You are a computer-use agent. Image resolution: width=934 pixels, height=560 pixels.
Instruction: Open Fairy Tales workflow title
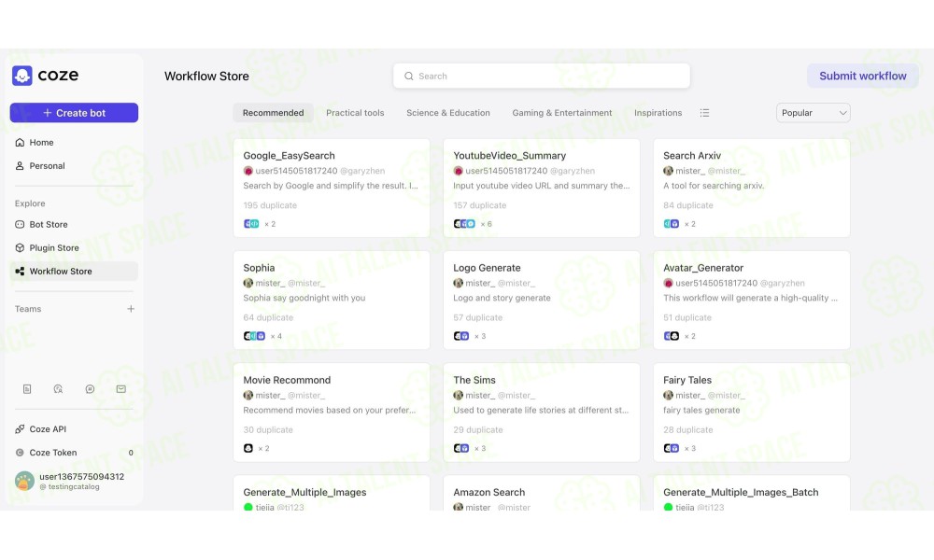pyautogui.click(x=686, y=380)
